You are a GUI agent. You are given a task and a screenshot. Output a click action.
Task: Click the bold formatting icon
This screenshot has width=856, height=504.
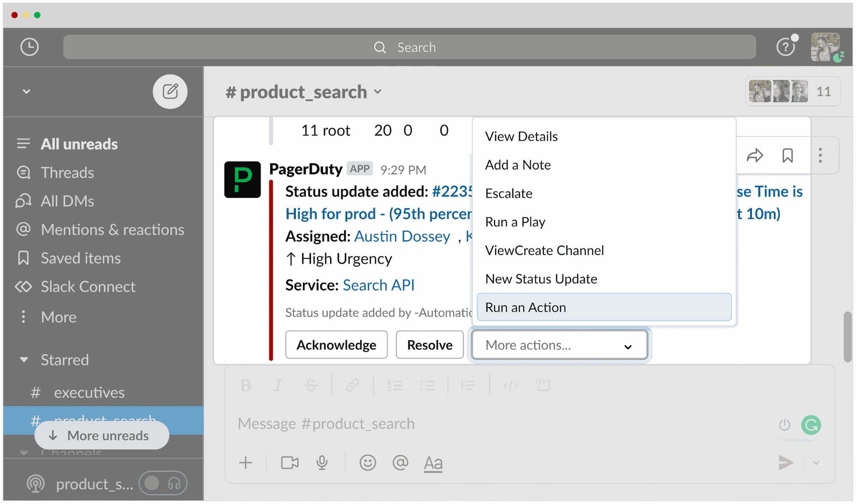[245, 385]
